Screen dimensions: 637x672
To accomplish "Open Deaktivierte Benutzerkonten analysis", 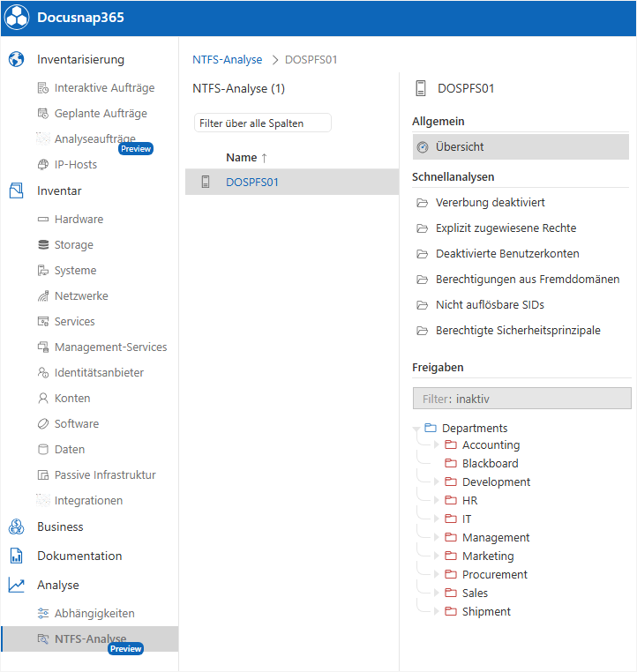I will pos(507,254).
